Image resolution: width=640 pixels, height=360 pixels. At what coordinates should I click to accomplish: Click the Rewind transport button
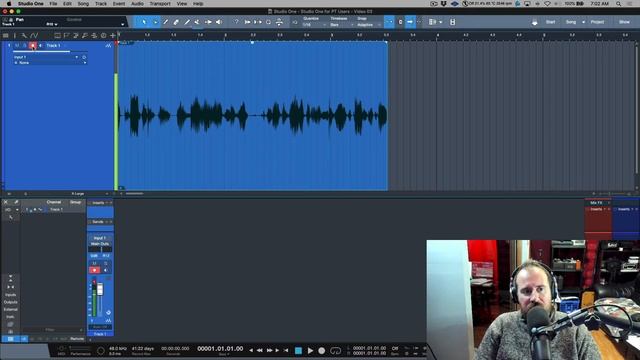tap(260, 351)
